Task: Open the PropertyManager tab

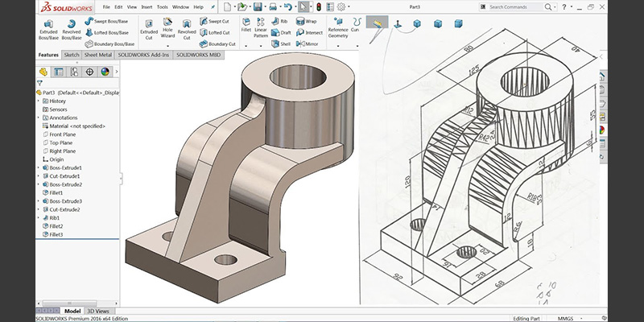Action: coord(59,72)
